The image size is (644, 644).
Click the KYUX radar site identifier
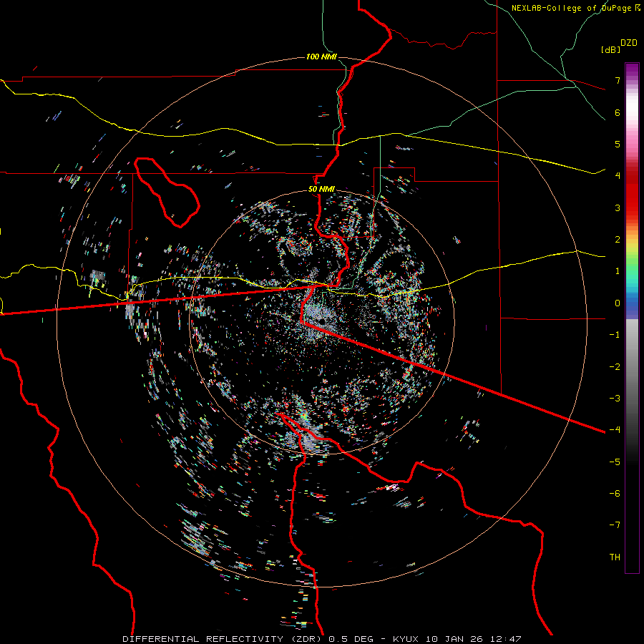[x=407, y=639]
